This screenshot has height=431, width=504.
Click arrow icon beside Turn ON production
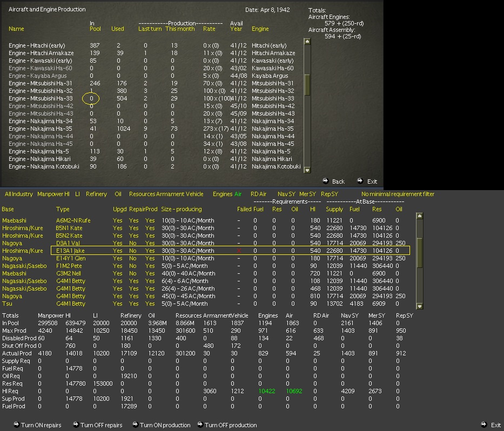136,425
